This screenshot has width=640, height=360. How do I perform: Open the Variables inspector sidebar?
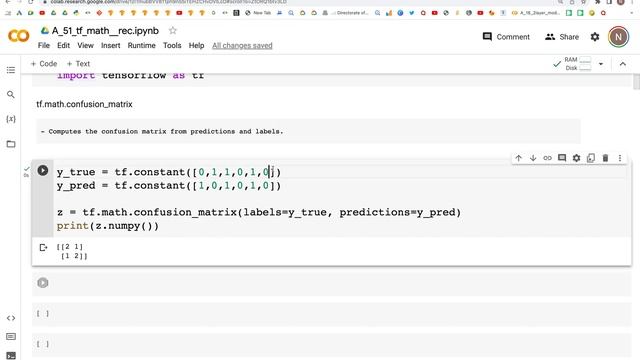pos(11,119)
